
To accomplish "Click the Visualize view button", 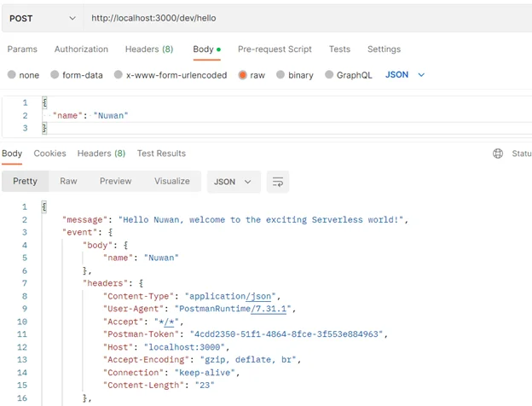I will (171, 182).
